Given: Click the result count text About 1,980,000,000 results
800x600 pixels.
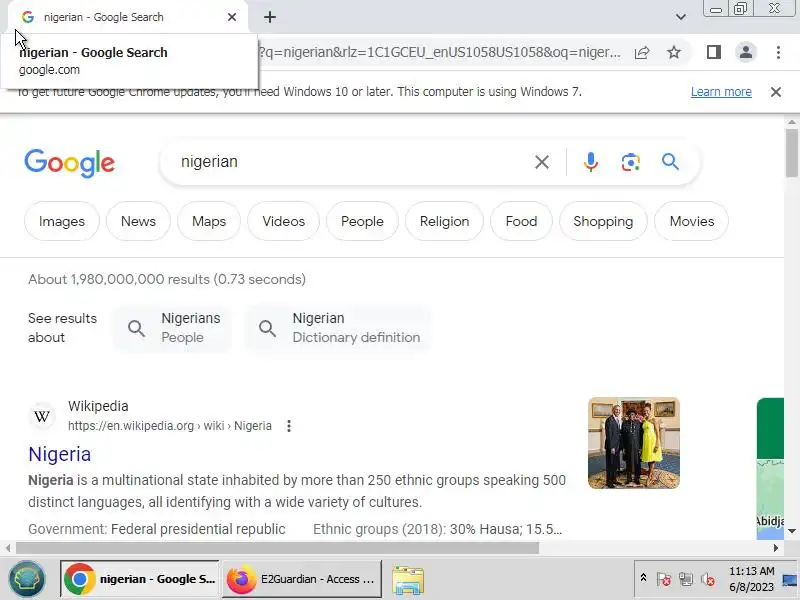Looking at the screenshot, I should 167,279.
